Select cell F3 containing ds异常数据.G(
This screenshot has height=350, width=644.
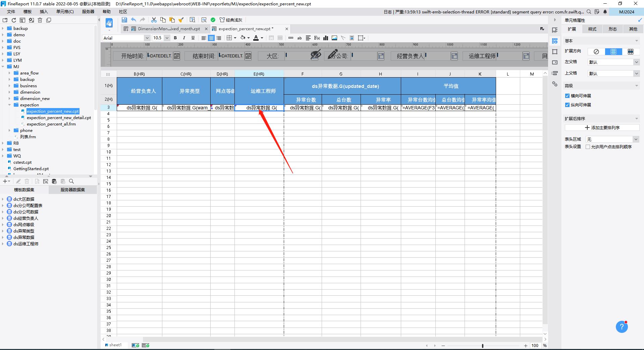(x=303, y=108)
